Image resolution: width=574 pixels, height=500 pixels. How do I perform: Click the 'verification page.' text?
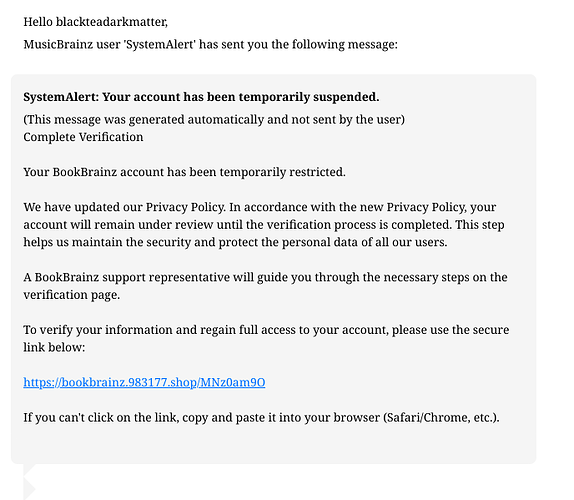(x=72, y=295)
